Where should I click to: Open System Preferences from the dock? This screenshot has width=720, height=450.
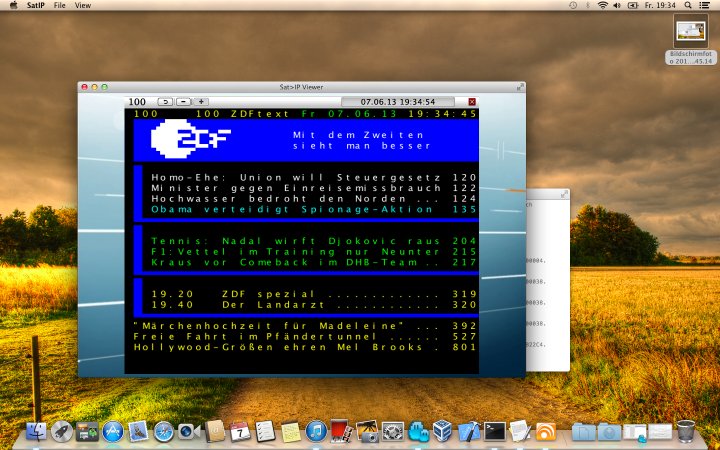coord(392,431)
